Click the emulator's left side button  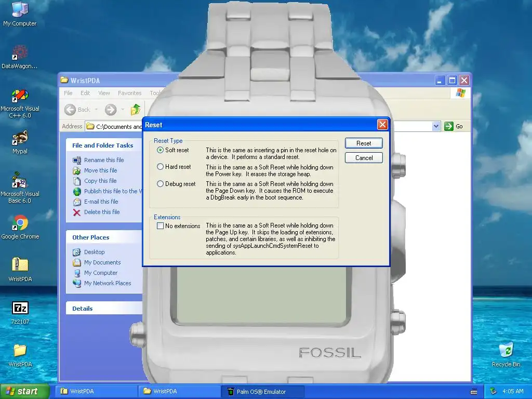pyautogui.click(x=137, y=334)
